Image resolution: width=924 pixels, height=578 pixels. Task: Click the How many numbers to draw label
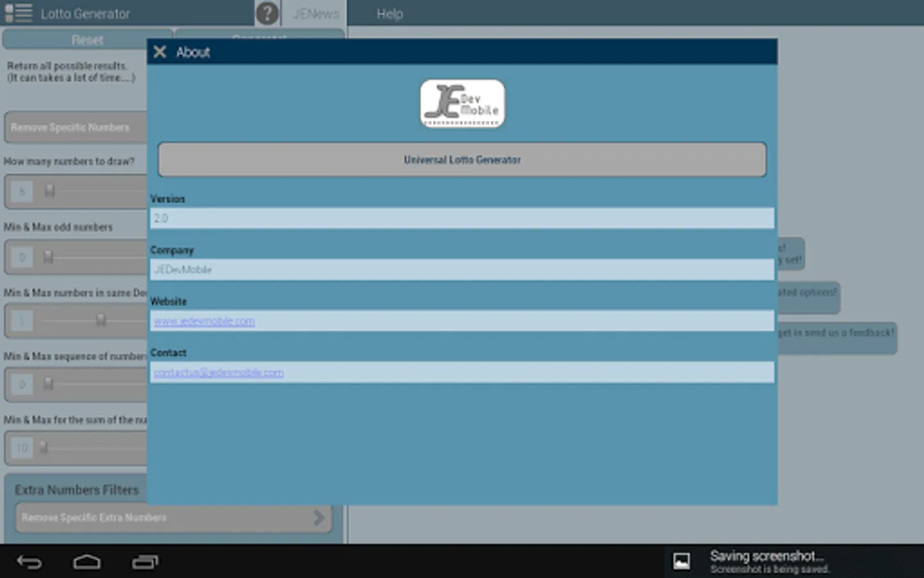pos(69,161)
